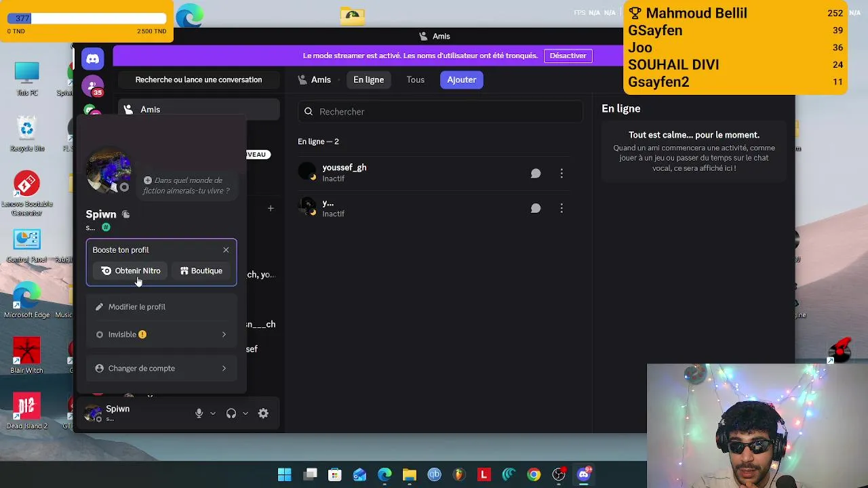The image size is (868, 488).
Task: Launch Dead Island 2 desktop shortcut
Action: (x=26, y=411)
